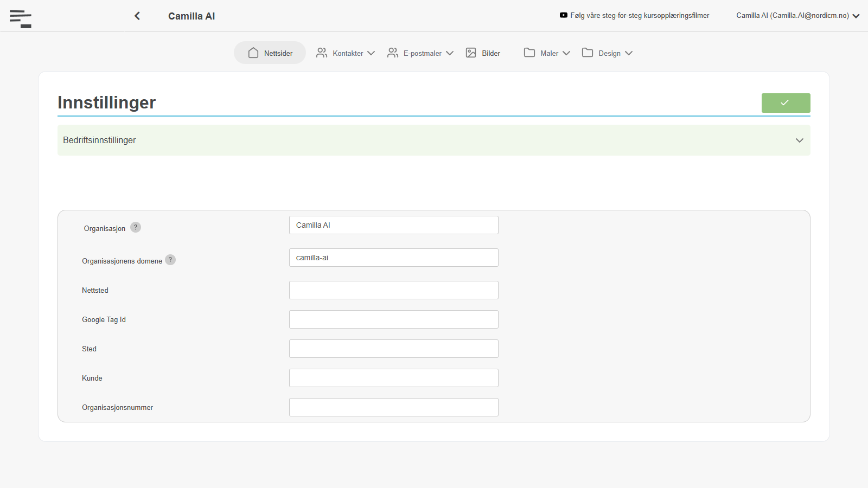
Task: Open the Nettsider tab label
Action: coord(278,53)
